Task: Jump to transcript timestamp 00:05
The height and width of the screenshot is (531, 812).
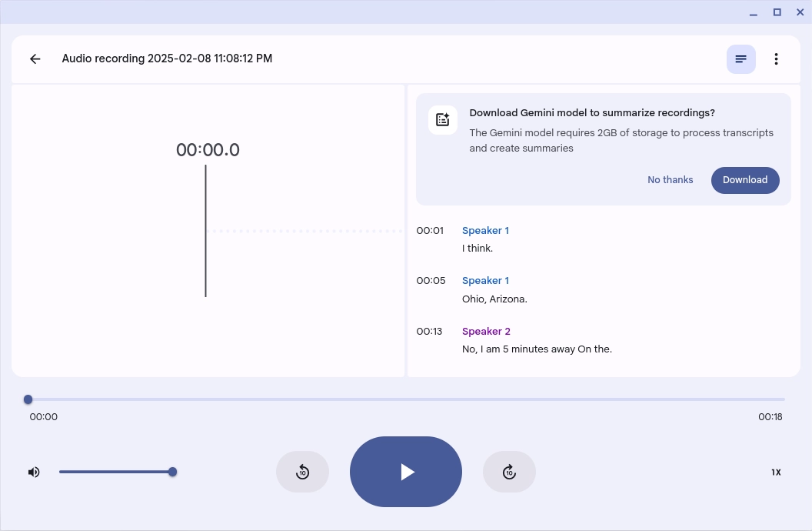Action: [x=431, y=281]
